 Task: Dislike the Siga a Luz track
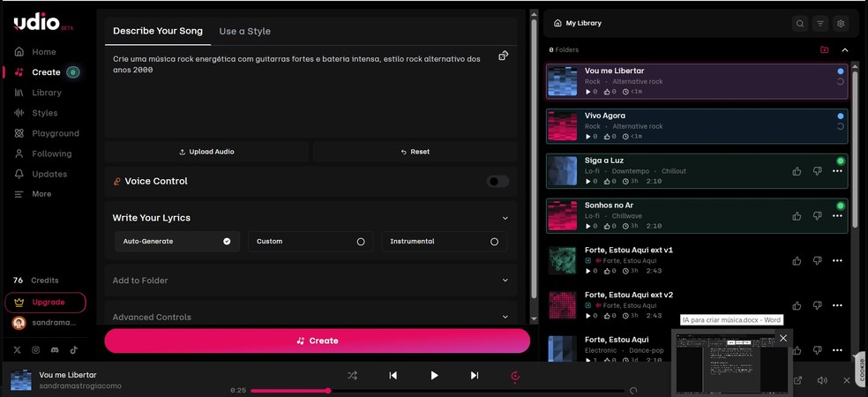(x=817, y=171)
